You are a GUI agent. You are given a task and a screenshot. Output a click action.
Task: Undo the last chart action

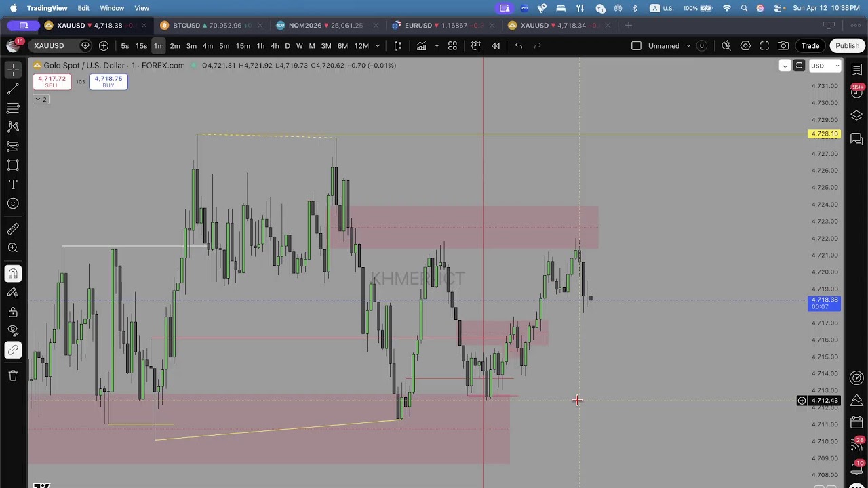tap(518, 45)
